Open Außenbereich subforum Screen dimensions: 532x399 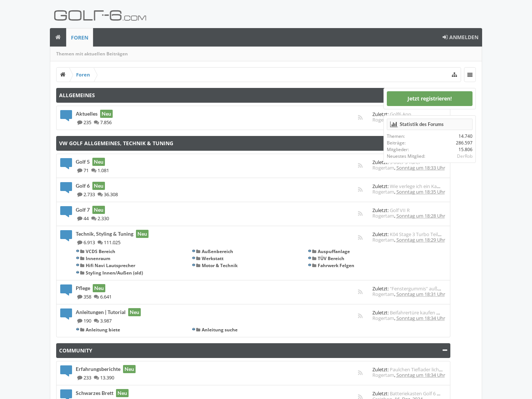(217, 252)
